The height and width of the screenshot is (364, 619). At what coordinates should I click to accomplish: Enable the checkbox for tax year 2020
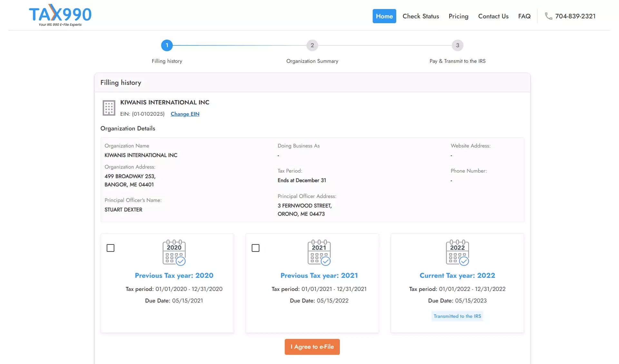tap(111, 248)
